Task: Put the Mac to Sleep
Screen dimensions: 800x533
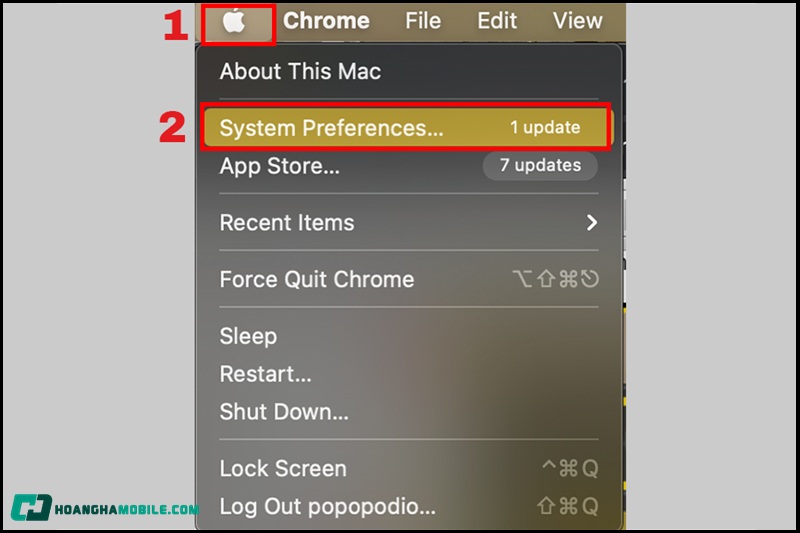Action: (x=248, y=337)
